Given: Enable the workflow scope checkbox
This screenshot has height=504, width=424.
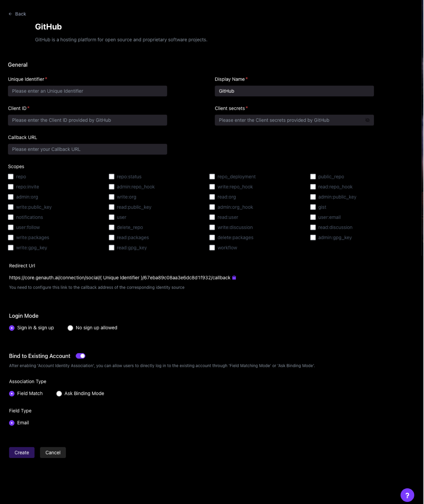Looking at the screenshot, I should click(x=212, y=248).
